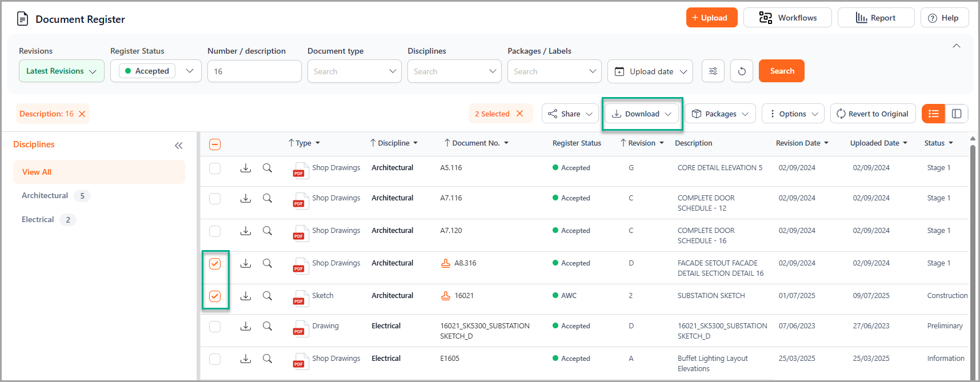
Task: Click the orange Search button
Action: coord(781,71)
